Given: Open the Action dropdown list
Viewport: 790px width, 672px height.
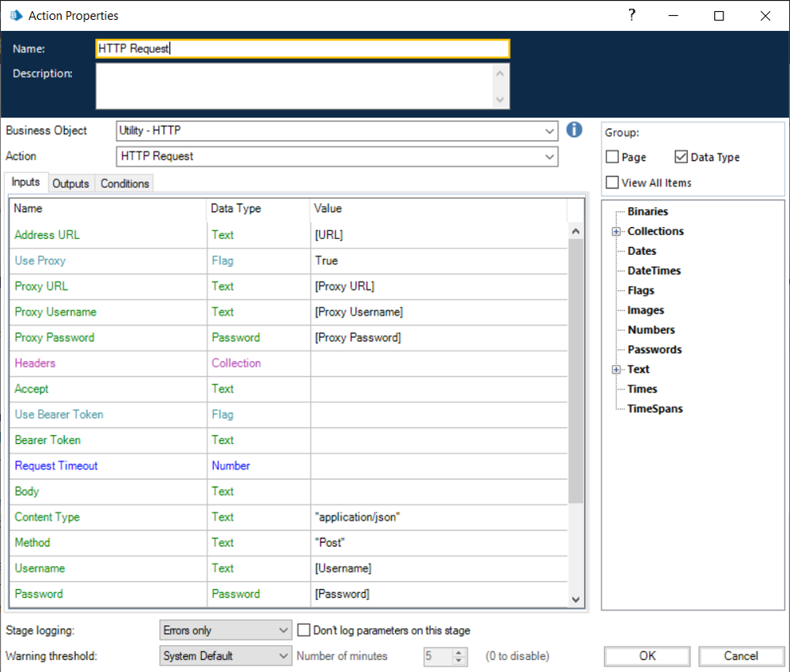Looking at the screenshot, I should (x=550, y=157).
